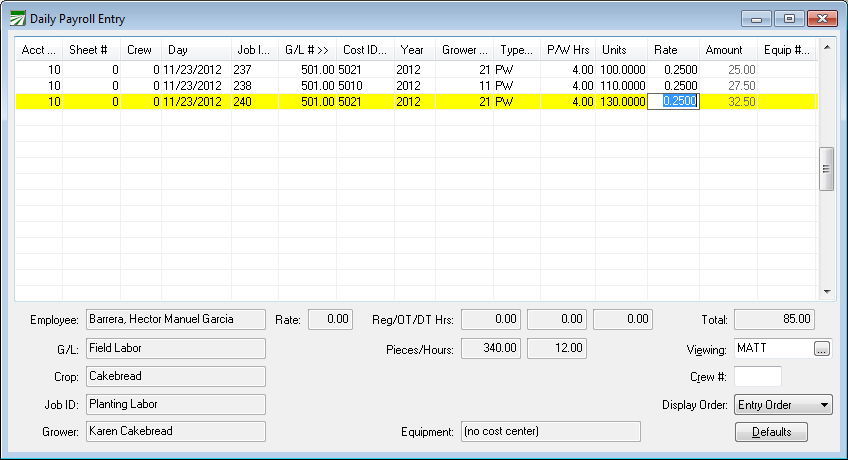Click the G/L # column header
This screenshot has height=460, width=848.
[306, 49]
